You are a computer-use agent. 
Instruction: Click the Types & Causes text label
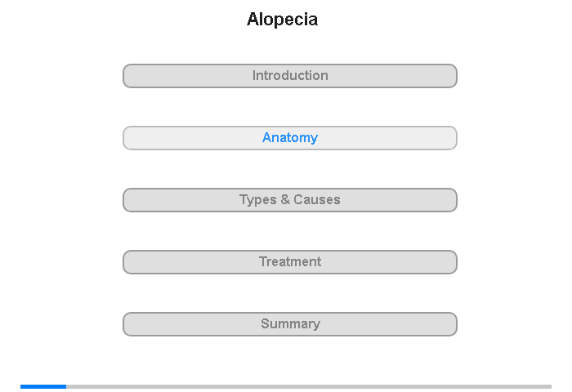pyautogui.click(x=290, y=200)
